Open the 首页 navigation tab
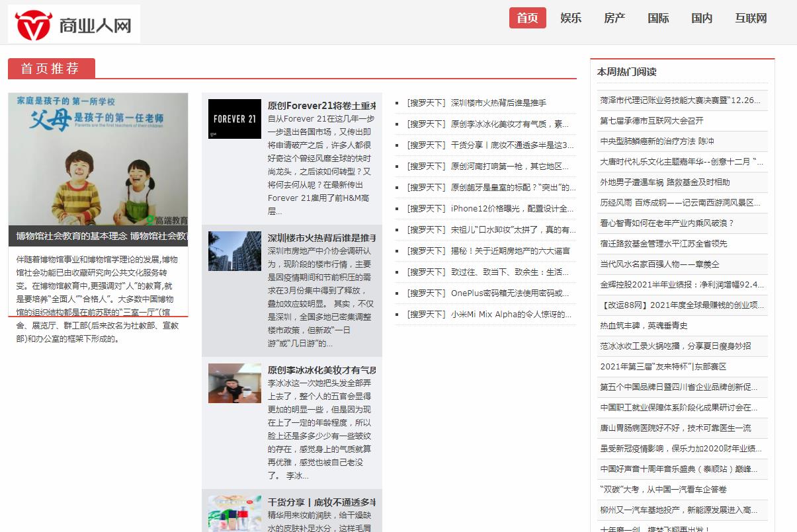This screenshot has width=797, height=532. (527, 18)
